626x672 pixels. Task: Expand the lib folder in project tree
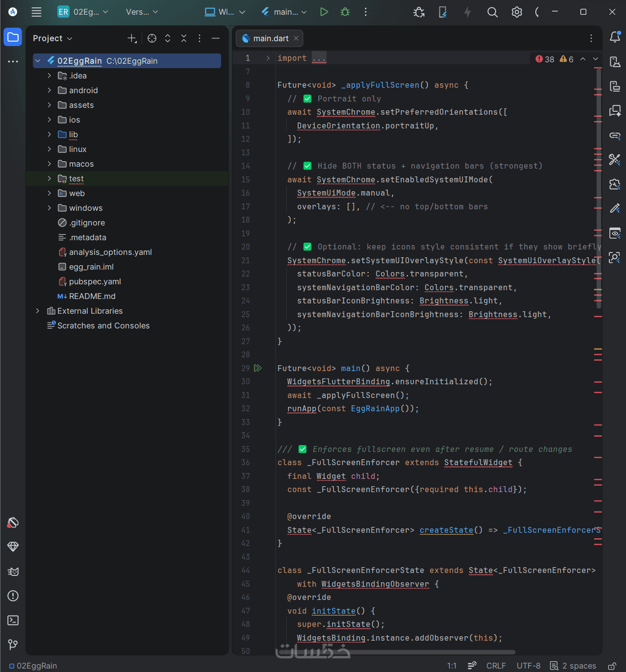click(49, 134)
